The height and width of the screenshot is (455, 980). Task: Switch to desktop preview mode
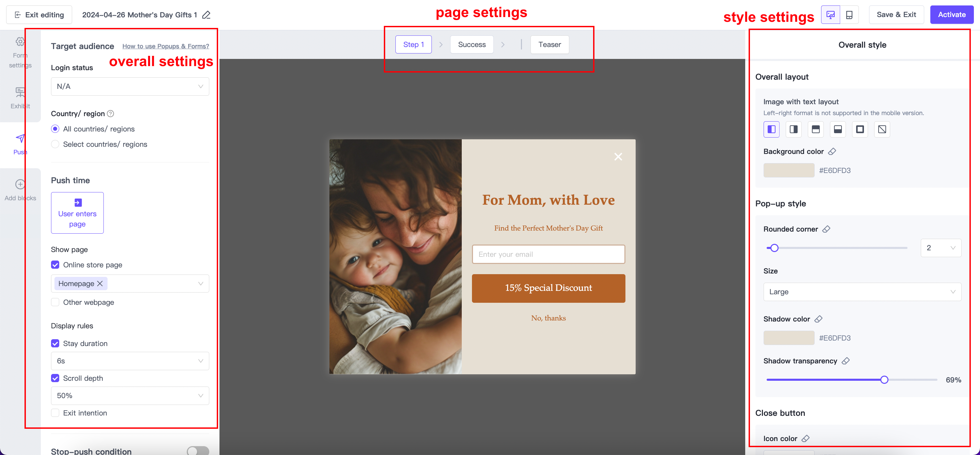pyautogui.click(x=830, y=15)
